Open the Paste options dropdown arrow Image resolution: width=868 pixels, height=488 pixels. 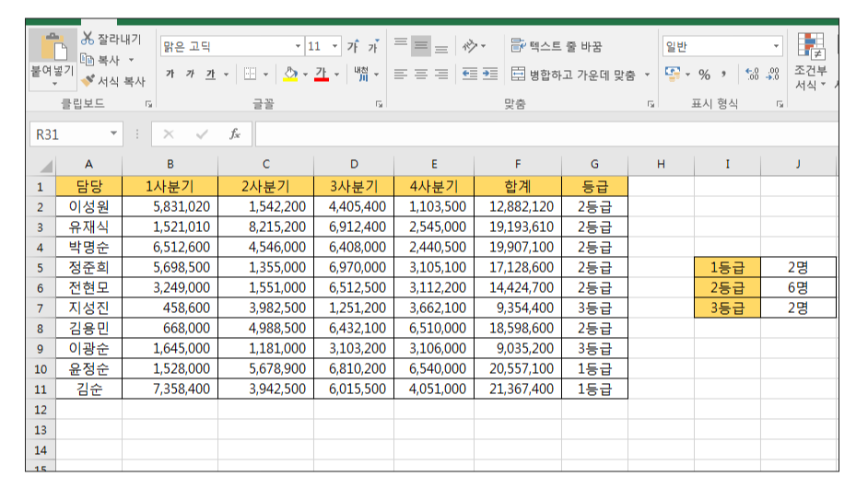[54, 84]
